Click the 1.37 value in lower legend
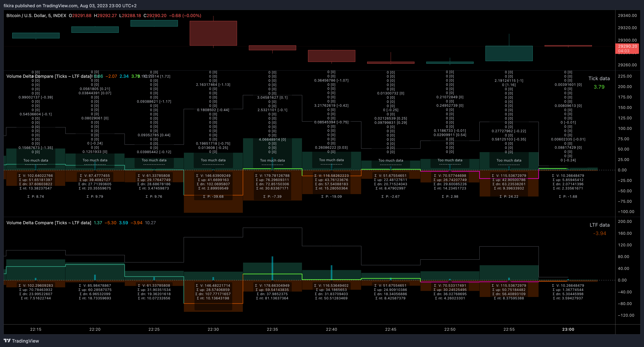644x347 pixels. pos(98,223)
